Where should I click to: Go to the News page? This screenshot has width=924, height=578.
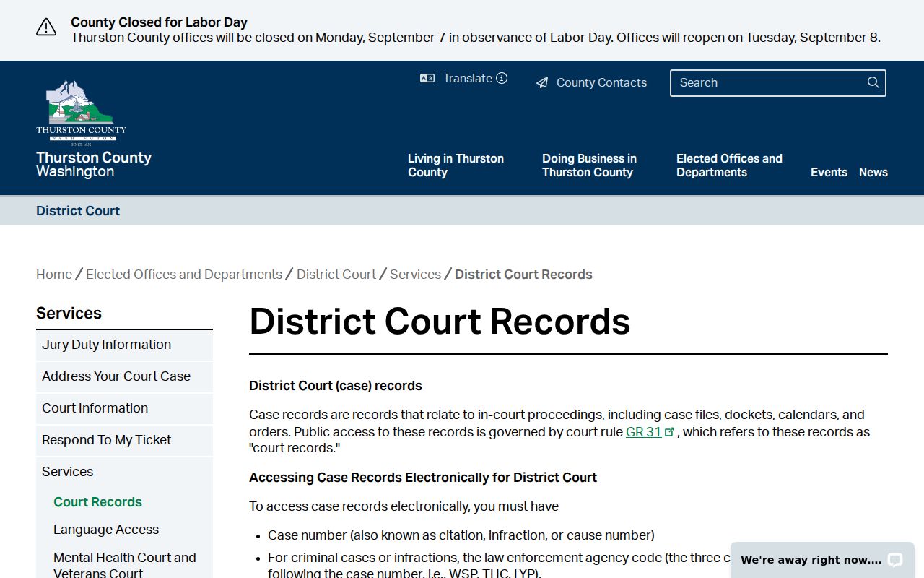click(x=873, y=172)
